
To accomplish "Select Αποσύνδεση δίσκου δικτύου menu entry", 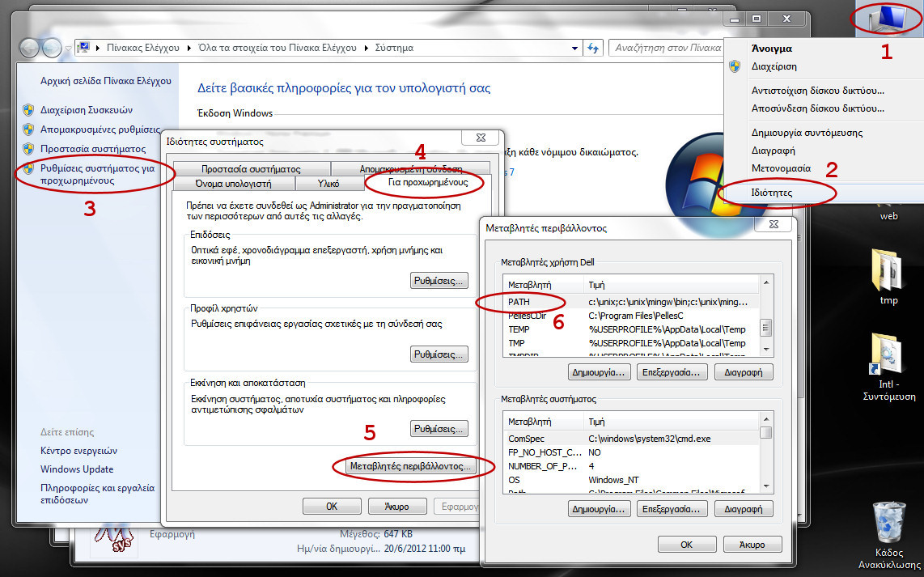I will pyautogui.click(x=818, y=108).
